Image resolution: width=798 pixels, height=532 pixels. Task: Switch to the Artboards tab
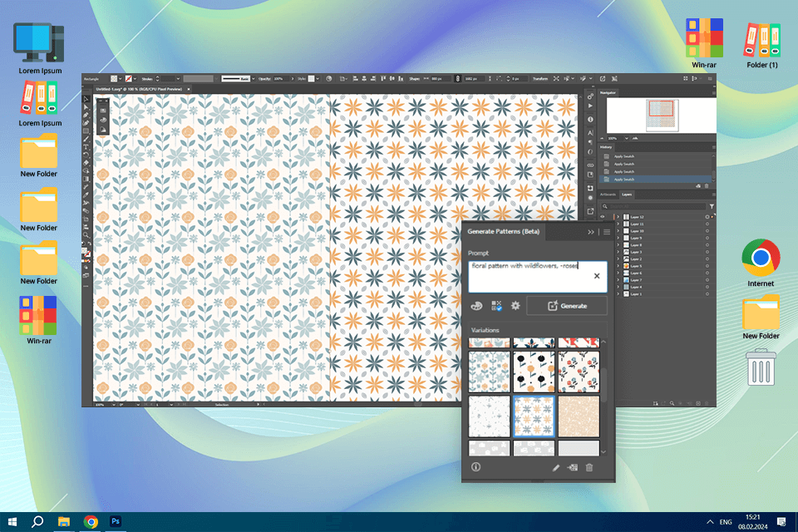coord(608,195)
